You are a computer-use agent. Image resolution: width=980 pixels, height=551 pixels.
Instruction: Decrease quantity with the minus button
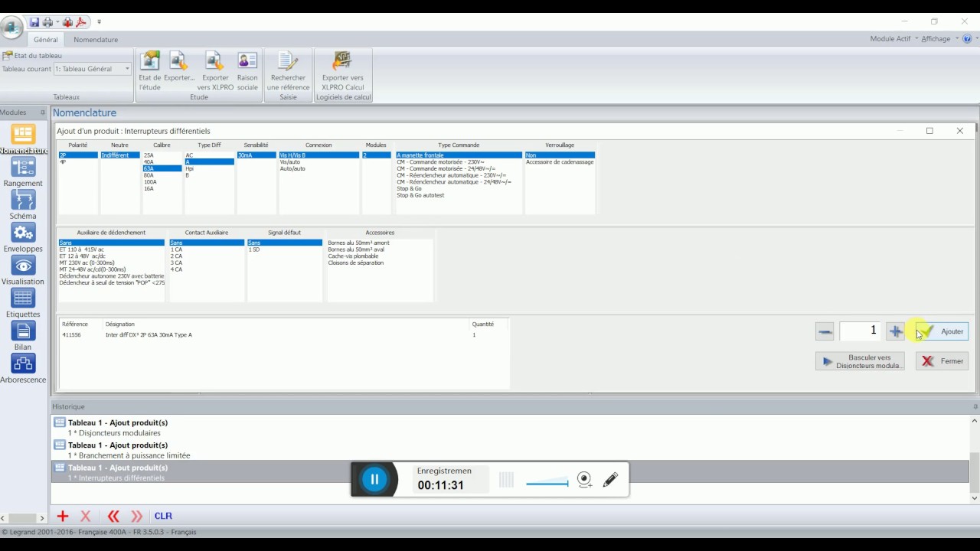[825, 331]
